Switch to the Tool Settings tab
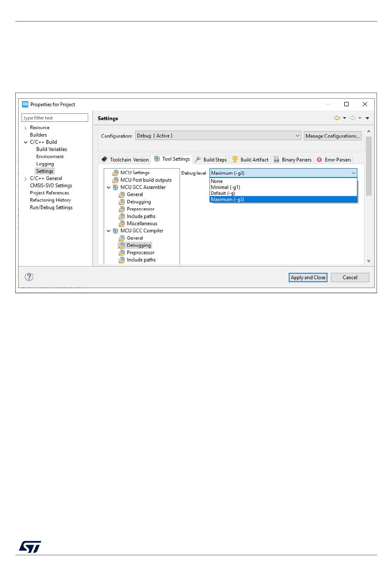392x586 pixels. pos(172,159)
